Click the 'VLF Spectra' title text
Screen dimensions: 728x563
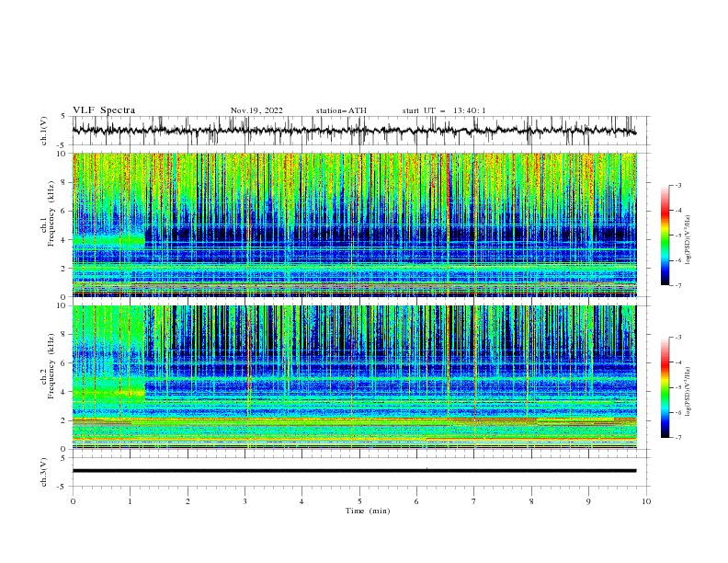pos(104,110)
